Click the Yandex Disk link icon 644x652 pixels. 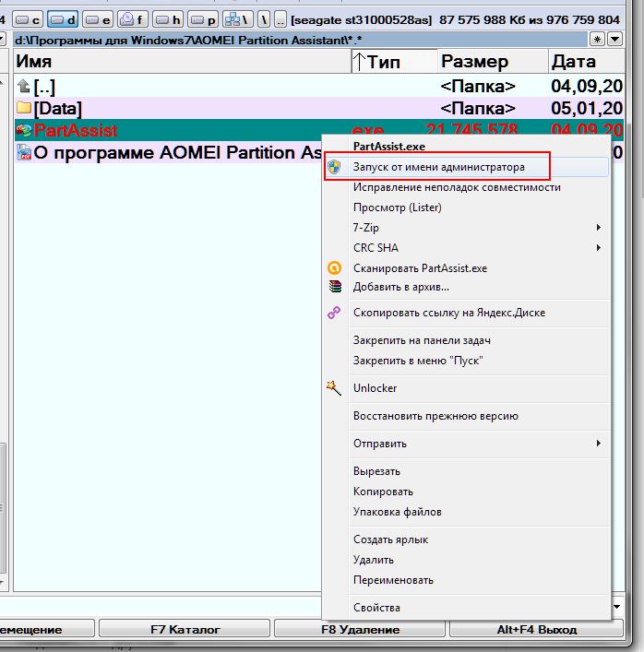coord(334,313)
